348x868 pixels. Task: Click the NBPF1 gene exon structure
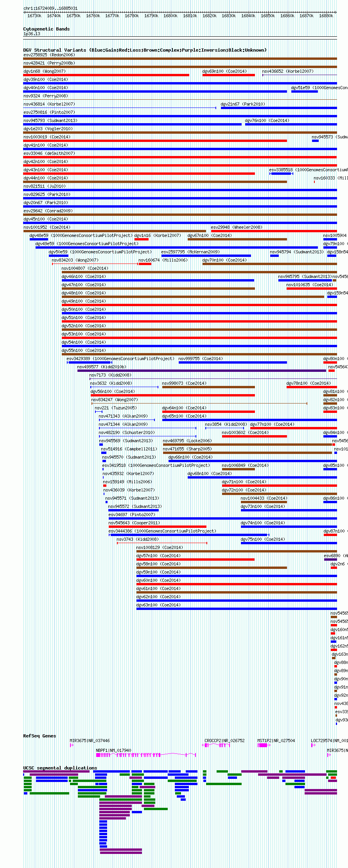pyautogui.click(x=146, y=755)
